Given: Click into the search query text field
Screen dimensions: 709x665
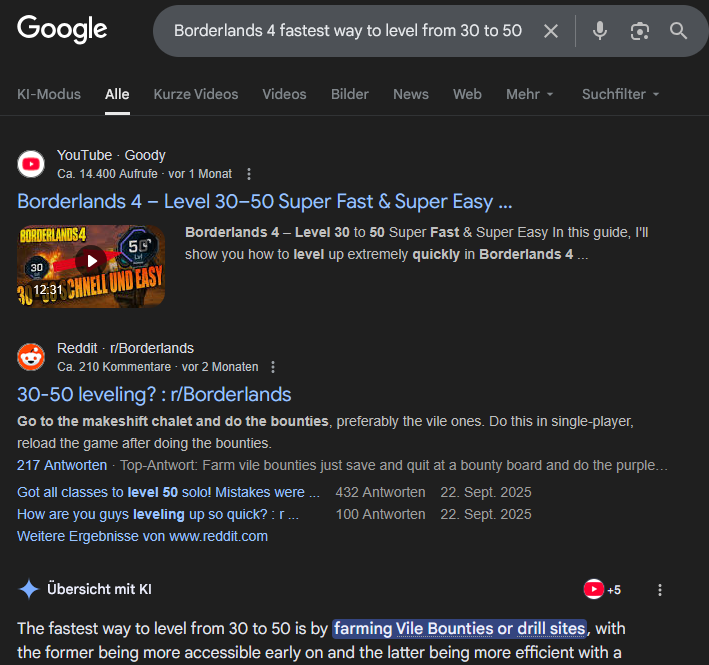Looking at the screenshot, I should [x=348, y=31].
